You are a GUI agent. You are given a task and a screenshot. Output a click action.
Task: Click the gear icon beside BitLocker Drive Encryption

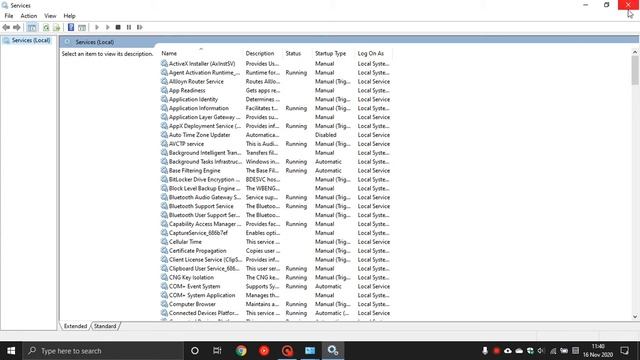pos(164,180)
